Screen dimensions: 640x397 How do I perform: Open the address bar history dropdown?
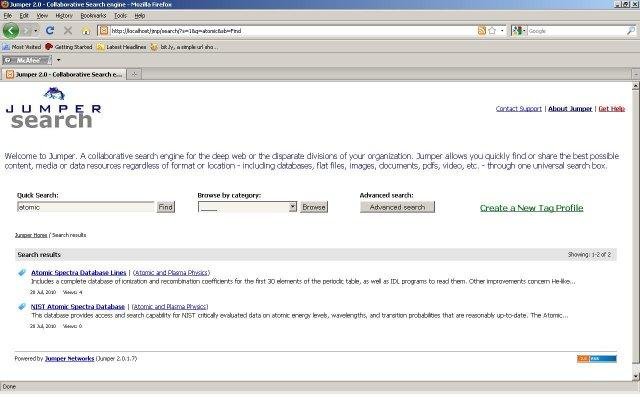[x=502, y=31]
